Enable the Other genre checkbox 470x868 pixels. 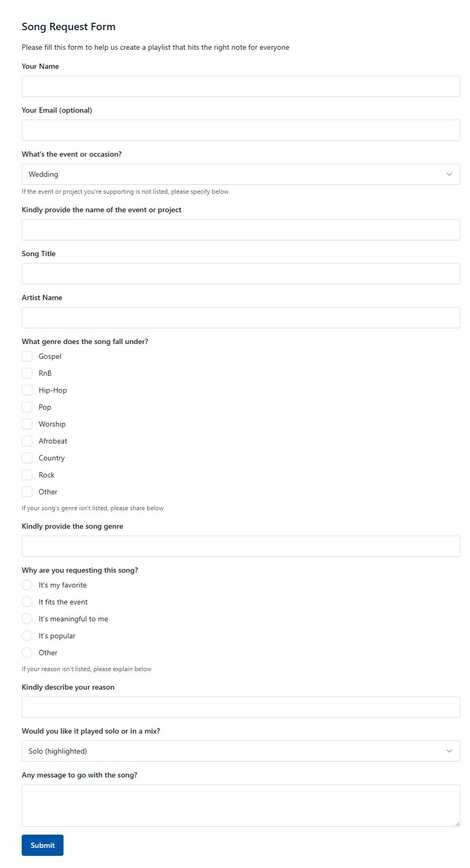click(x=27, y=492)
